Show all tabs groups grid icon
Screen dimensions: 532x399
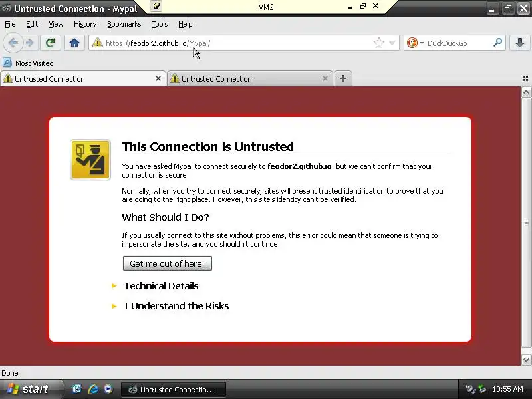[x=525, y=78]
